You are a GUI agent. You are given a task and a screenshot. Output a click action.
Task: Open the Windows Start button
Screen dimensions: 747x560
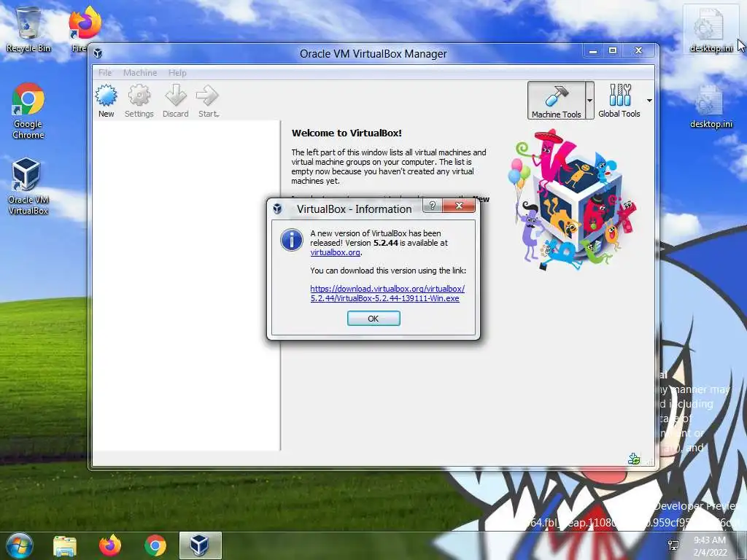(x=19, y=545)
